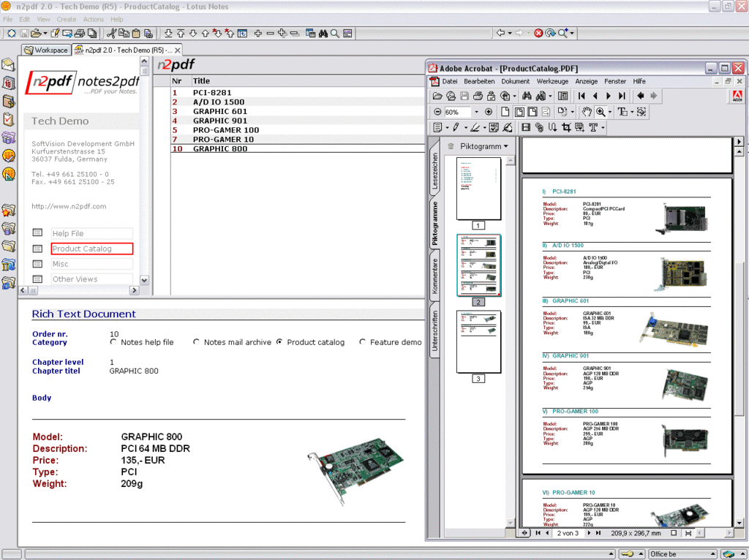Open the Notes File menu
Image resolution: width=749 pixels, height=560 pixels.
[x=7, y=19]
